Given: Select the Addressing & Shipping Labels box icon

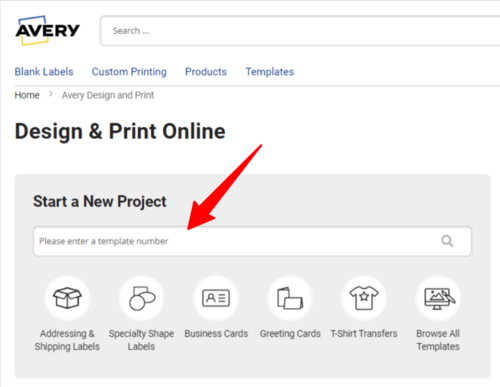Looking at the screenshot, I should [68, 298].
